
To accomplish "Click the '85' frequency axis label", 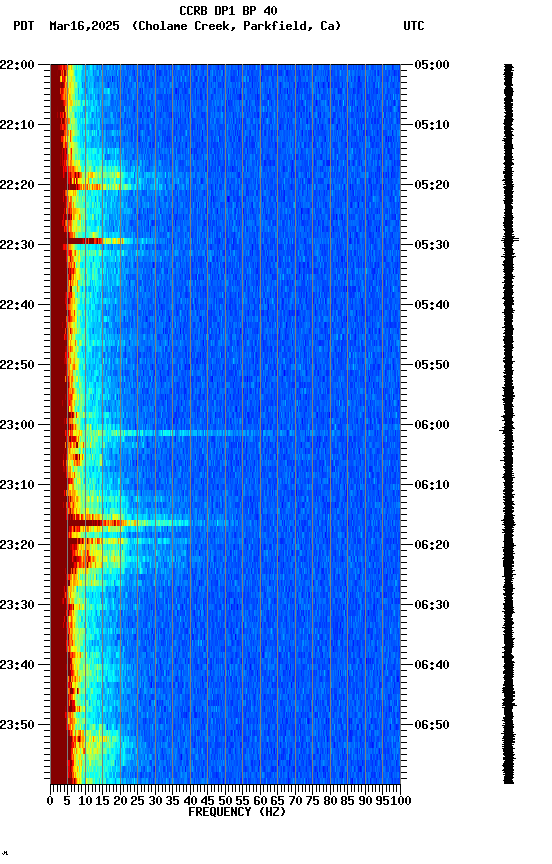I will tap(348, 801).
